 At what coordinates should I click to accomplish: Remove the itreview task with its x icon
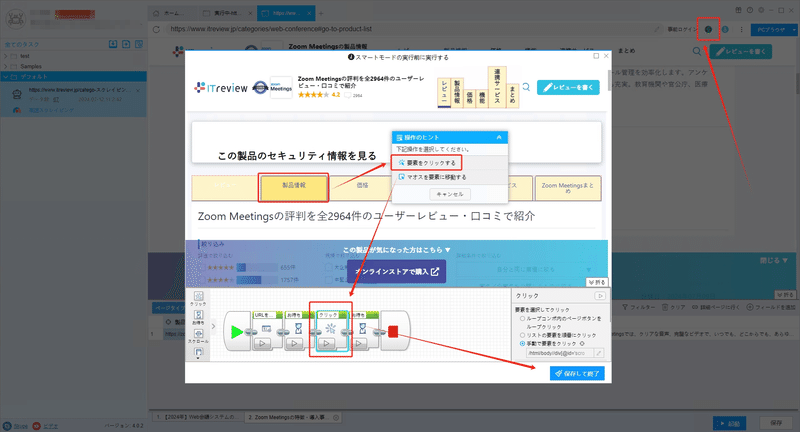(138, 90)
